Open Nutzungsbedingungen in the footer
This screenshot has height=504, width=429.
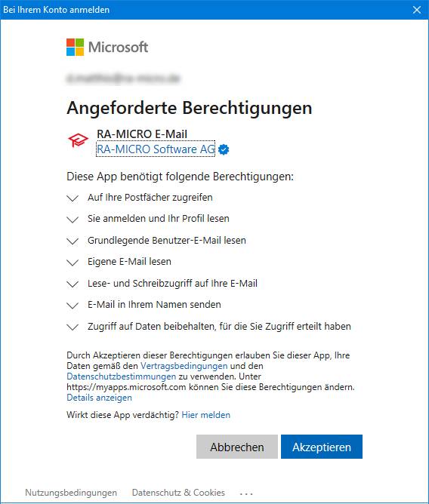[x=71, y=493]
